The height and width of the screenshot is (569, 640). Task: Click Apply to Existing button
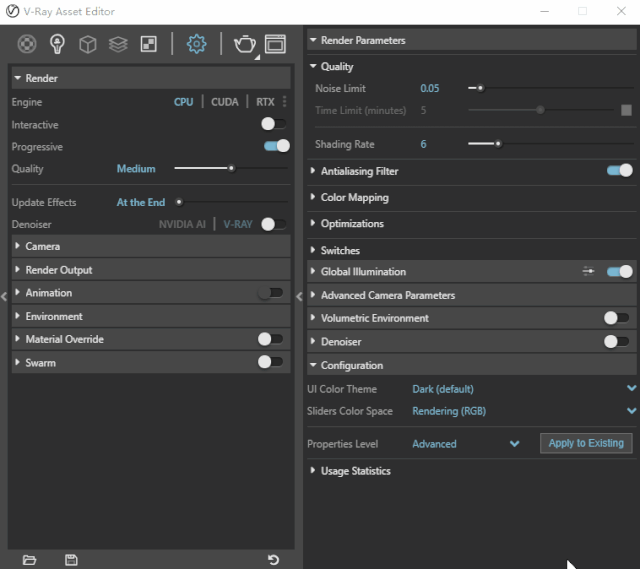586,443
